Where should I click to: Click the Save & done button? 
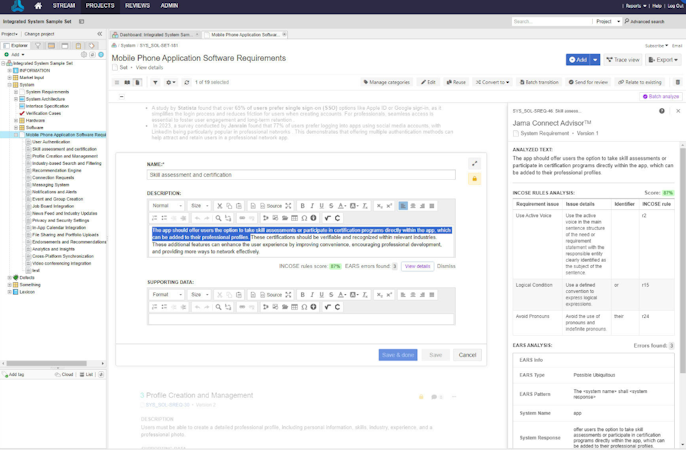398,355
